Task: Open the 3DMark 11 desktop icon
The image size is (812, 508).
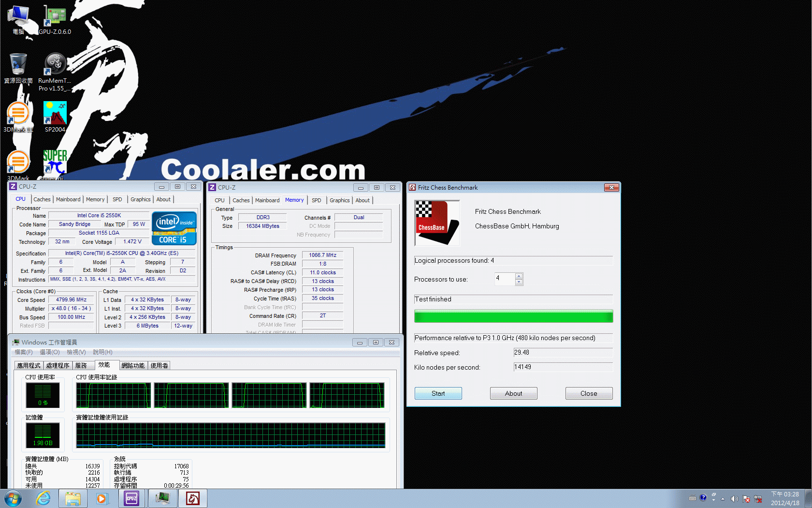Action: coord(18,117)
